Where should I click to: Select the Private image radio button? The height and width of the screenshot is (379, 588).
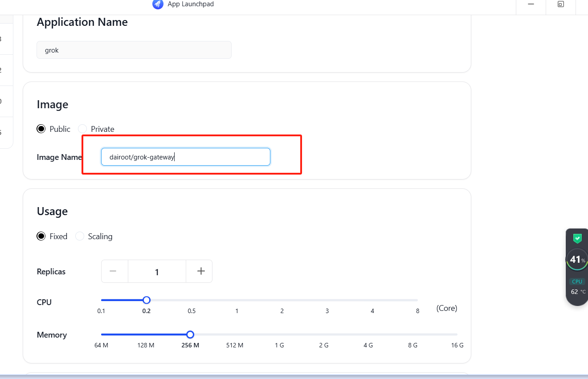[82, 129]
